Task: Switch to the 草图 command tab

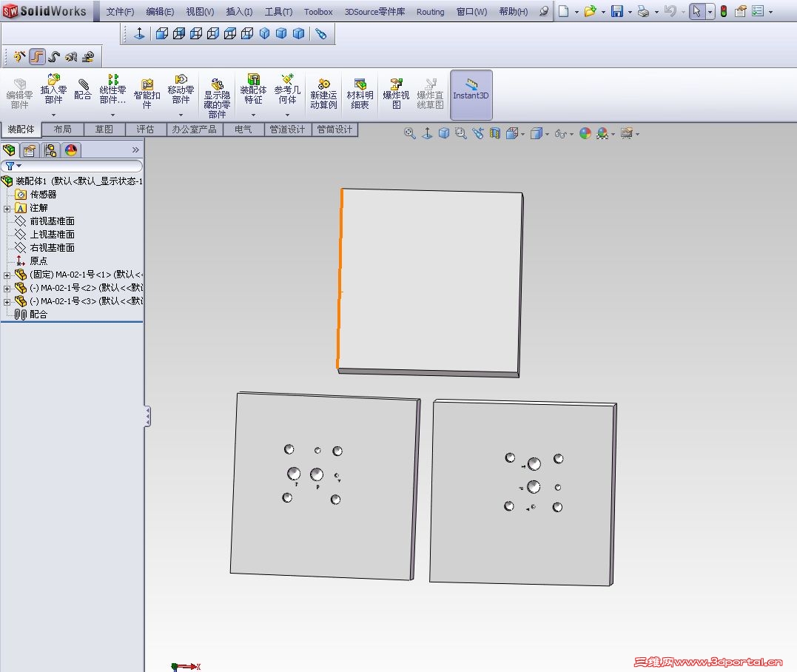Action: click(x=104, y=130)
